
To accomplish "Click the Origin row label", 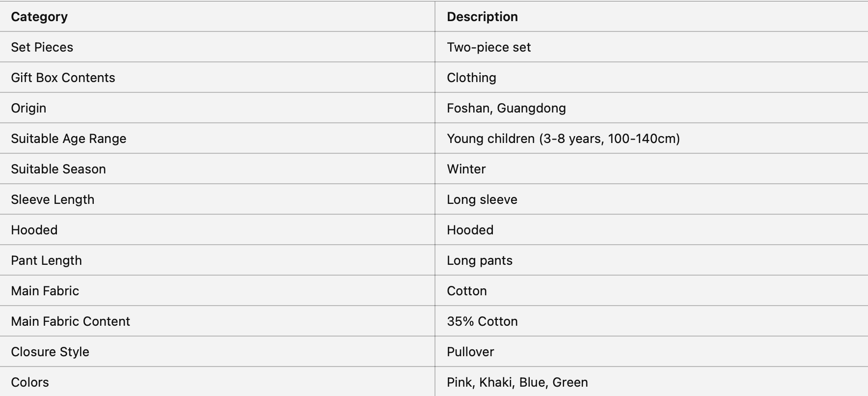I will point(28,108).
